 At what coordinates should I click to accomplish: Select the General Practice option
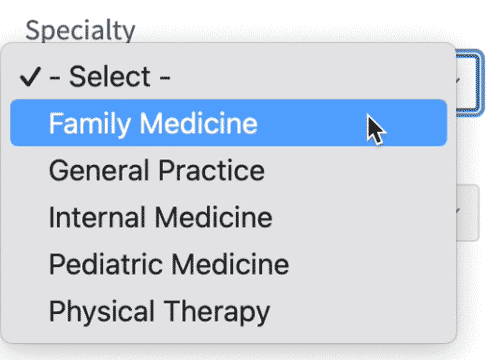click(228, 170)
